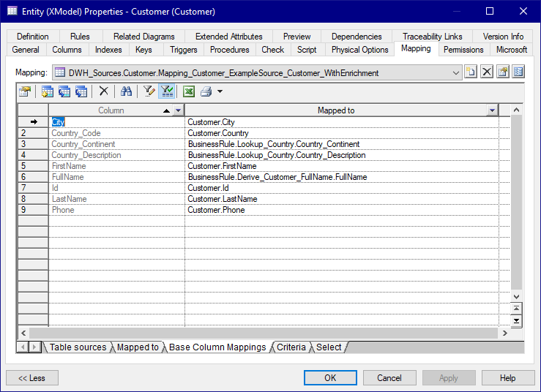
Task: Open the Triggers tab
Action: tap(184, 50)
